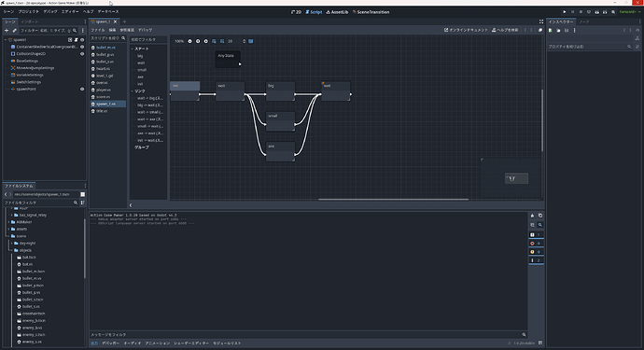
Task: Select the big state node
Action: point(280,91)
